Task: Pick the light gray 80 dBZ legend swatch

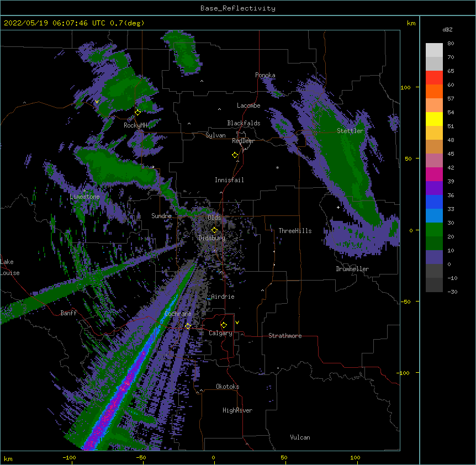Action: click(x=434, y=50)
